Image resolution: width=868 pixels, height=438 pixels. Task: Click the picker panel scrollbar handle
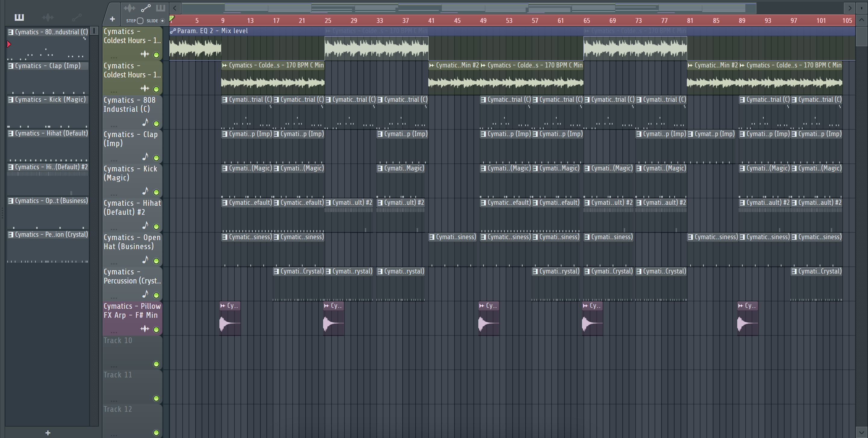(94, 31)
